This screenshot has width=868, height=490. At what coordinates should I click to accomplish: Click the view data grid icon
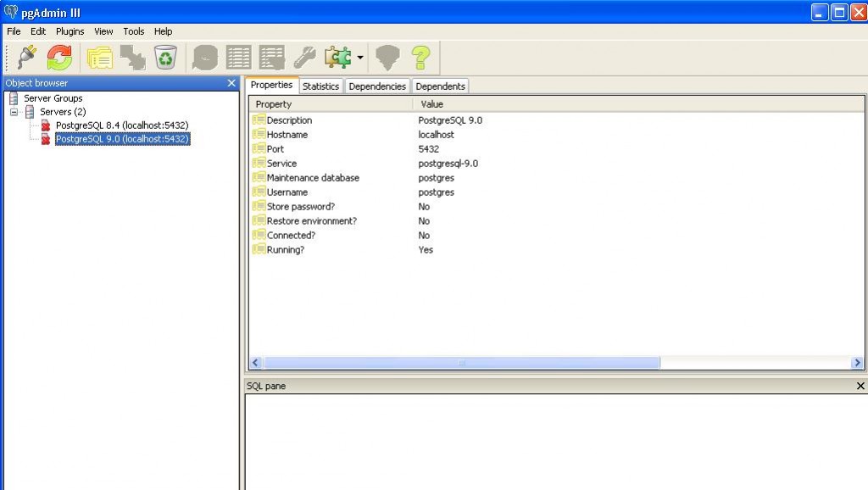click(x=238, y=58)
